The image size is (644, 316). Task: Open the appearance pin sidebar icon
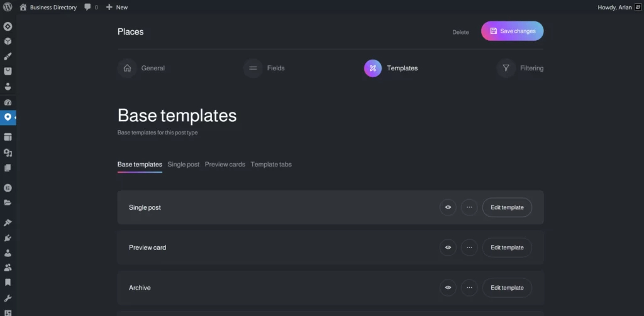[8, 222]
